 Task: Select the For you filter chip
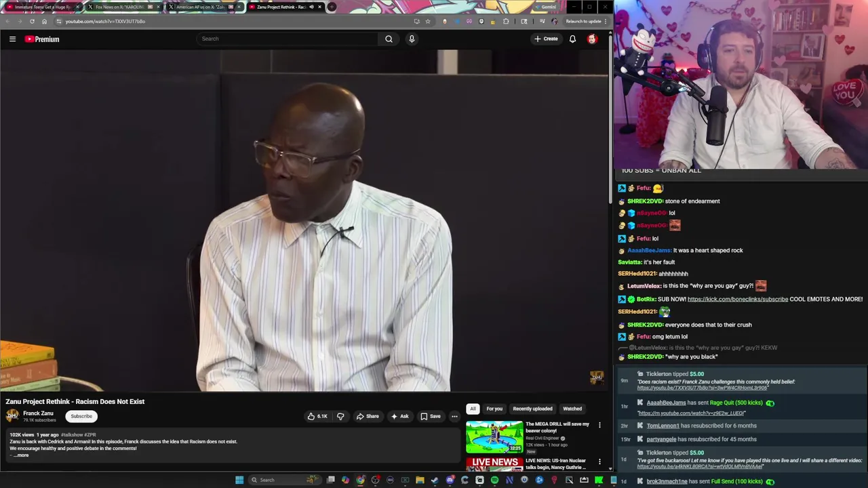pyautogui.click(x=494, y=409)
